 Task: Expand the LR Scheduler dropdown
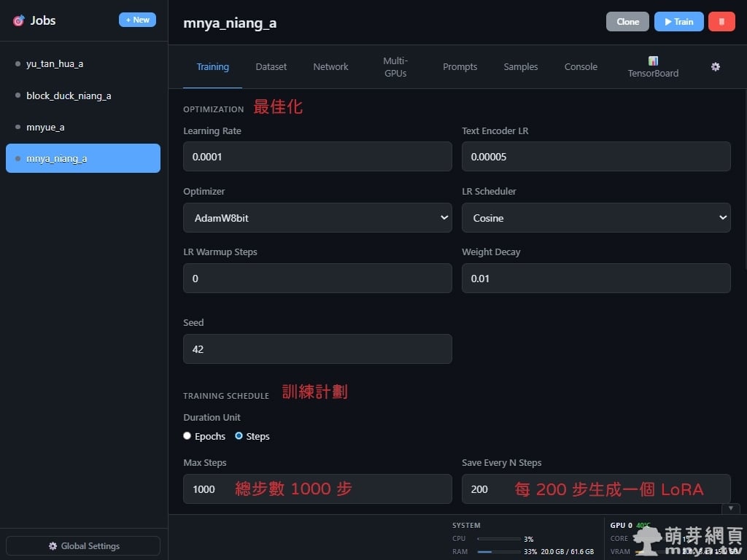596,218
